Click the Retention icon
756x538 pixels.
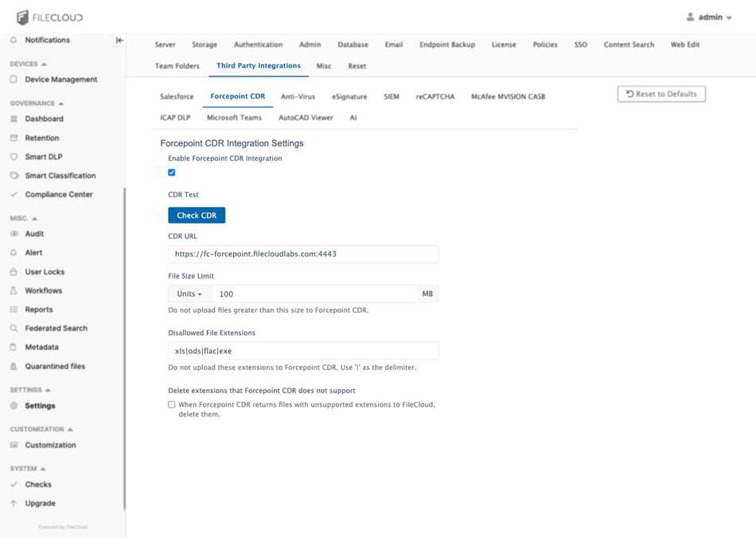click(x=14, y=138)
